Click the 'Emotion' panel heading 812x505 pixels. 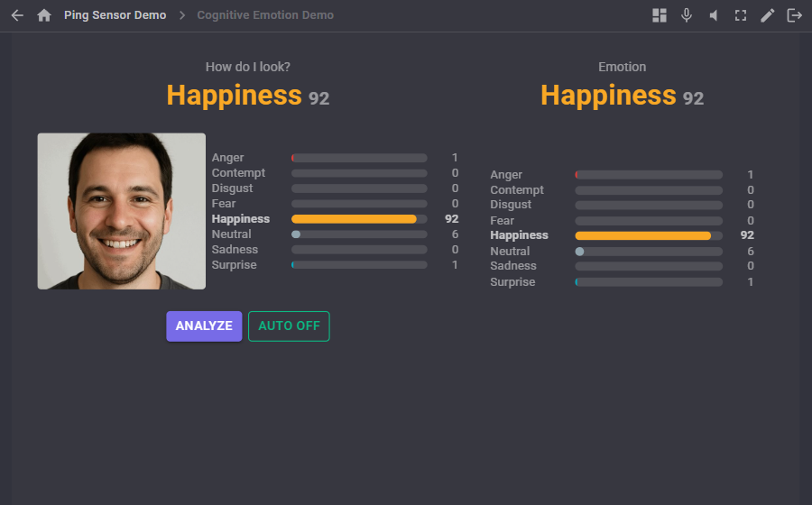(x=622, y=67)
